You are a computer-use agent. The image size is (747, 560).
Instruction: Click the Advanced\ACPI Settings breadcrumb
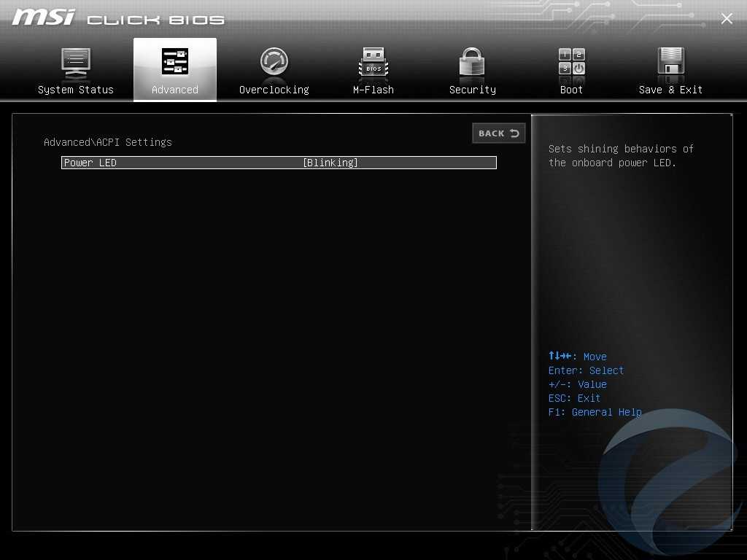pyautogui.click(x=108, y=142)
